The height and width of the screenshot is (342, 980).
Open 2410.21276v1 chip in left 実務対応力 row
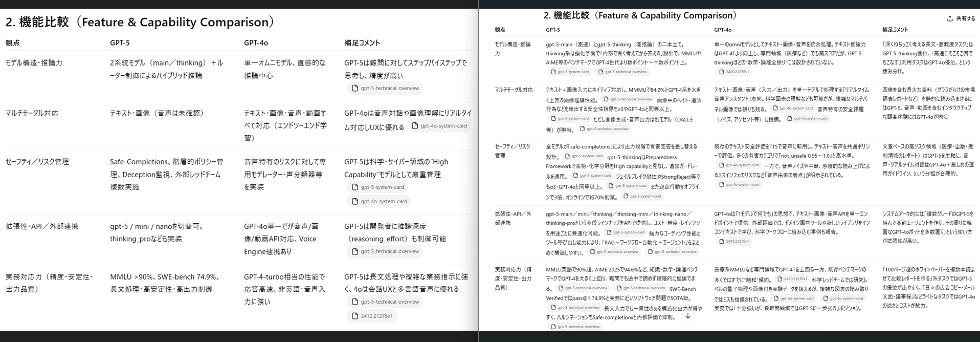coord(372,316)
